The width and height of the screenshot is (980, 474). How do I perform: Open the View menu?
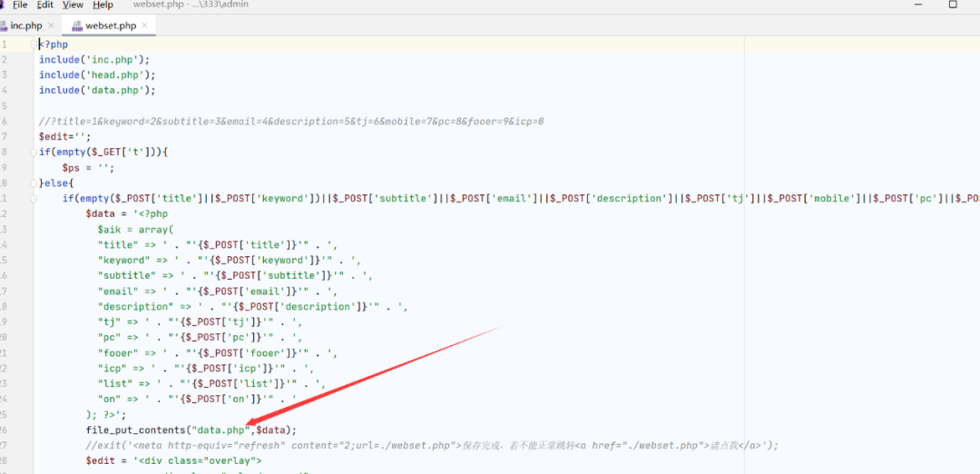pos(73,5)
